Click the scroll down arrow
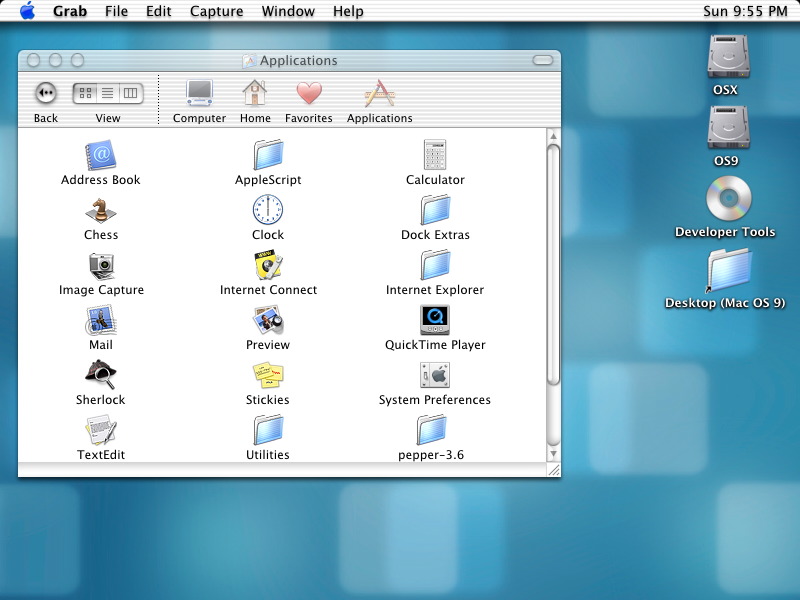 (553, 454)
